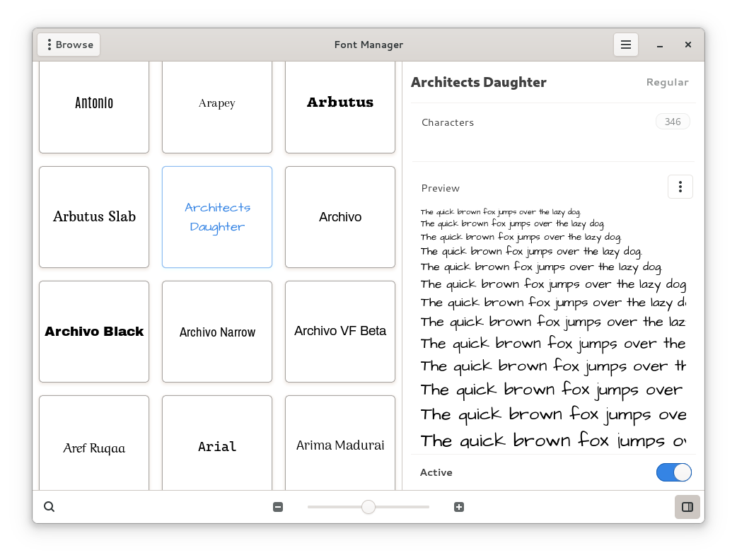The image size is (737, 560).
Task: Disable the Active font switch
Action: click(x=673, y=472)
